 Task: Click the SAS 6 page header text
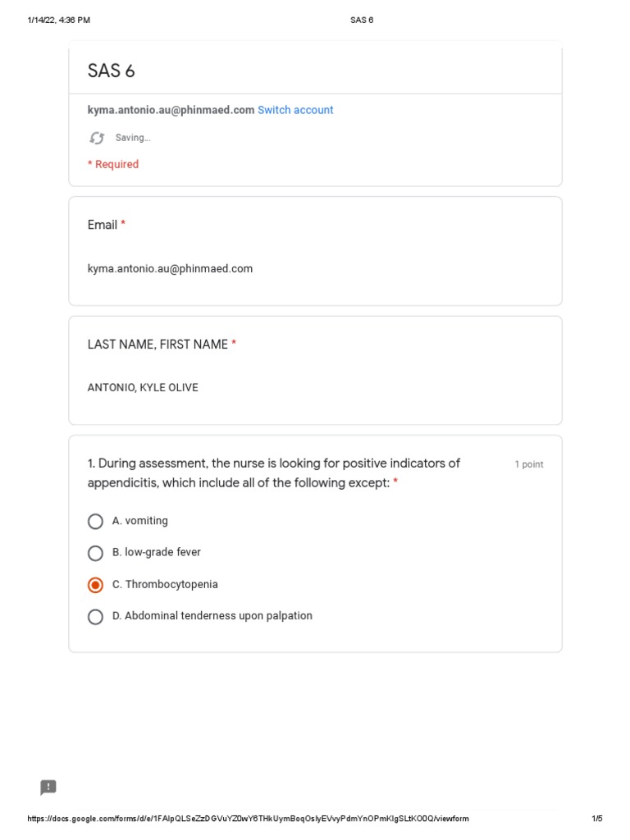(x=362, y=20)
